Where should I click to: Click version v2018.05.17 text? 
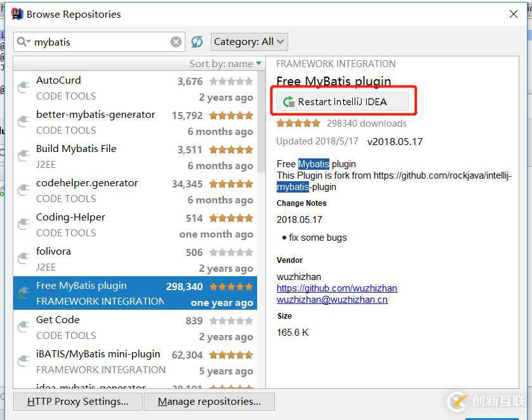point(395,141)
